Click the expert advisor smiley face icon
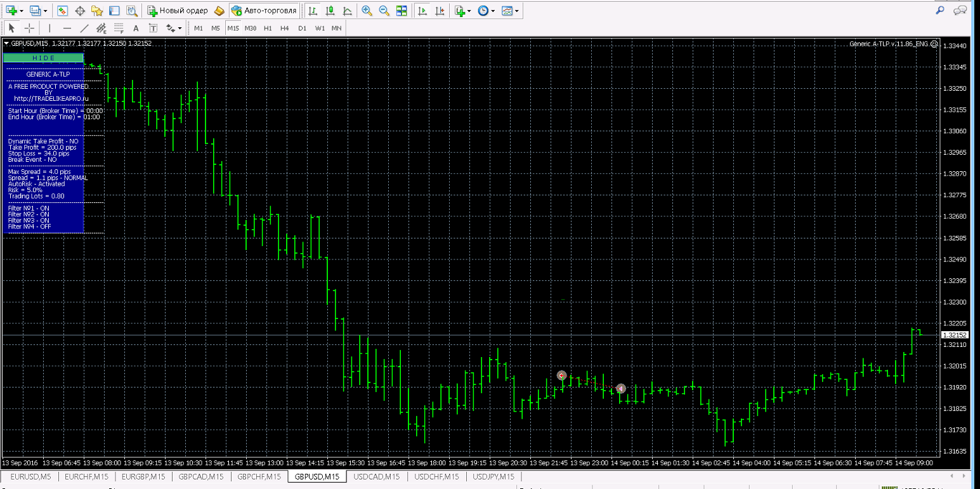980x489 pixels. (x=934, y=44)
